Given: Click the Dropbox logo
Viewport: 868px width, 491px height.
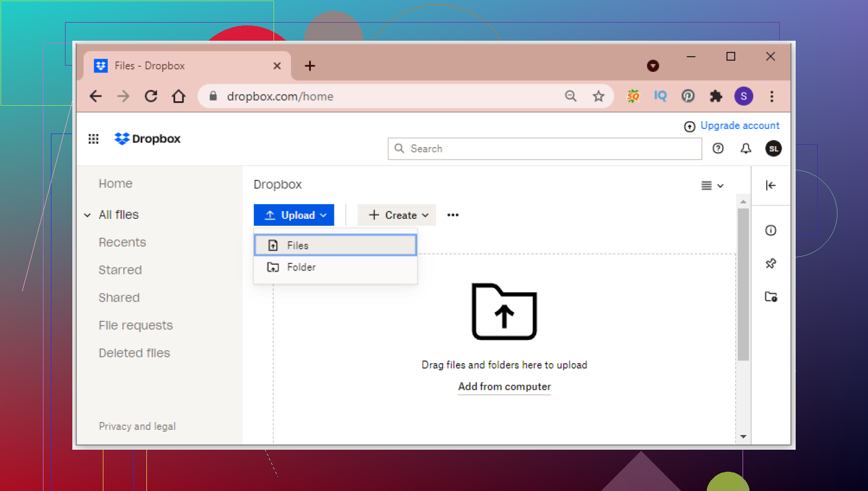Looking at the screenshot, I should point(147,139).
